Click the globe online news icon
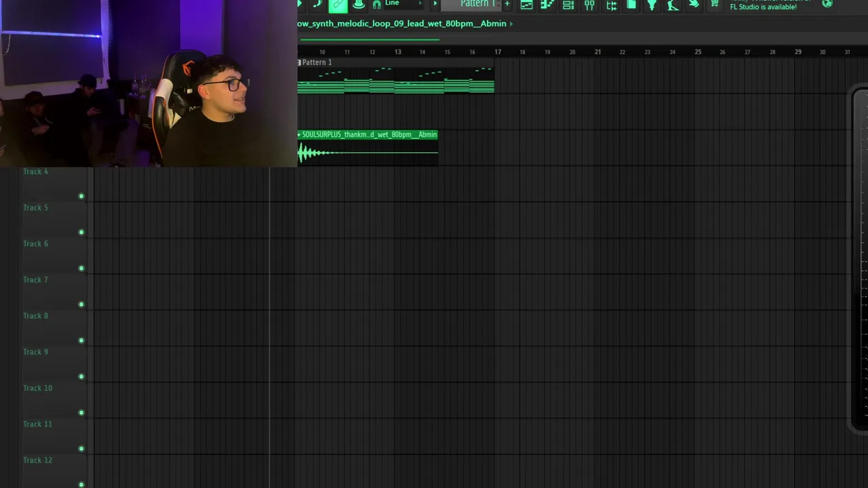868x488 pixels. point(827,4)
